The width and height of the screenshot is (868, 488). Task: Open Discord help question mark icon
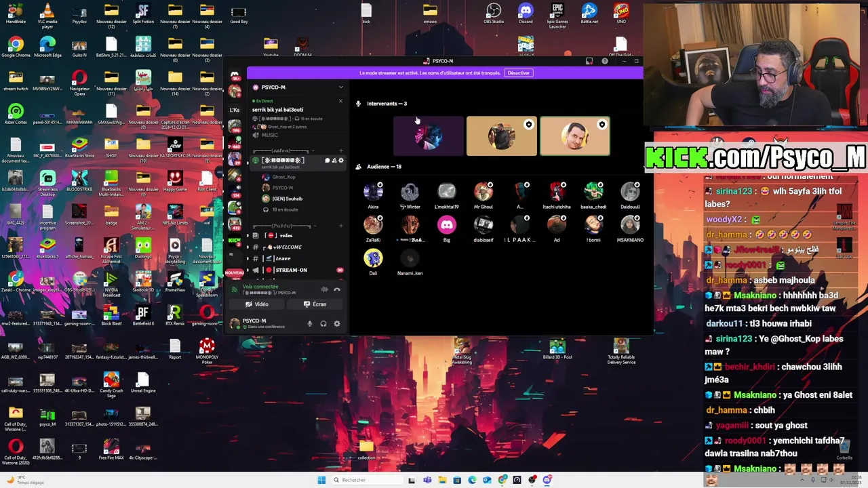click(605, 61)
